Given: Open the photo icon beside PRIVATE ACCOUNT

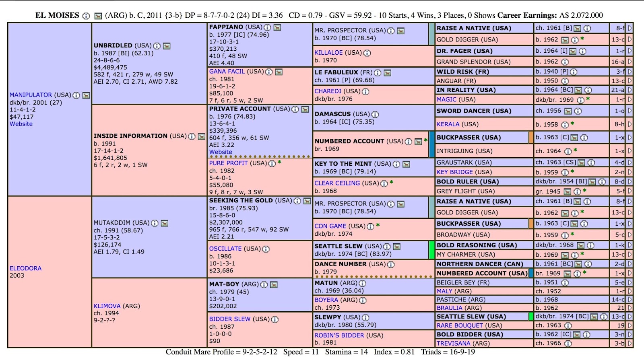Looking at the screenshot, I should pos(305,109).
